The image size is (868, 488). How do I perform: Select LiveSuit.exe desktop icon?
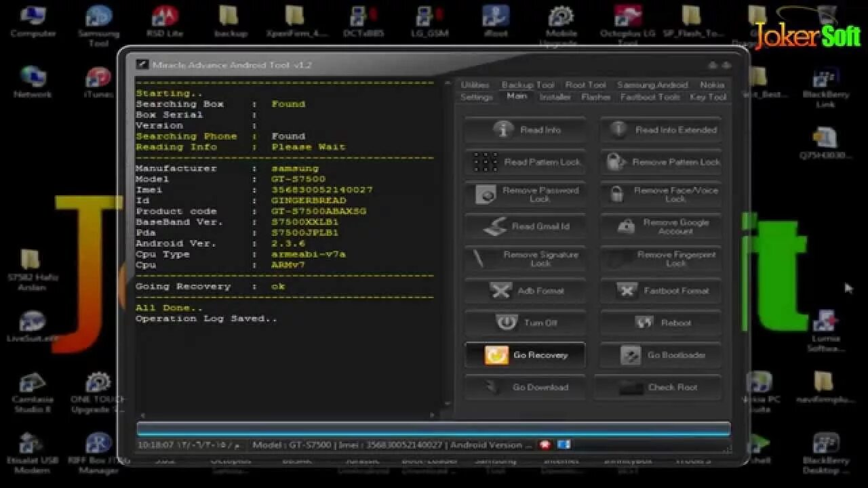[x=33, y=326]
